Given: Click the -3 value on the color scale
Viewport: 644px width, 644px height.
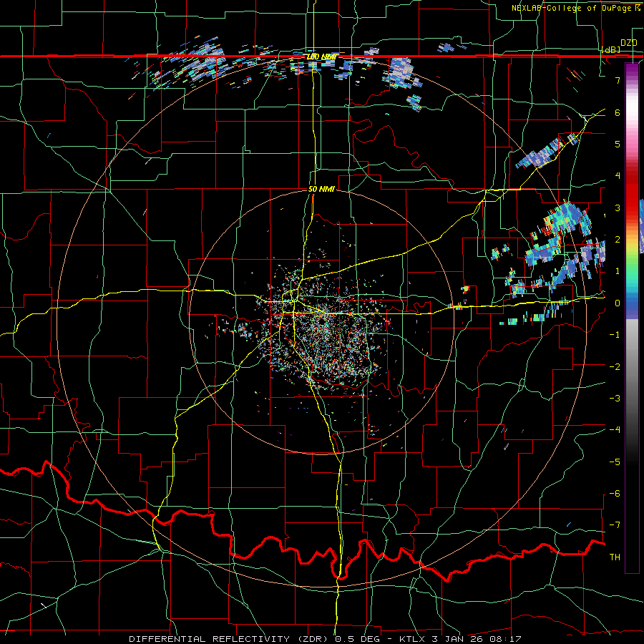Looking at the screenshot, I should [x=615, y=398].
